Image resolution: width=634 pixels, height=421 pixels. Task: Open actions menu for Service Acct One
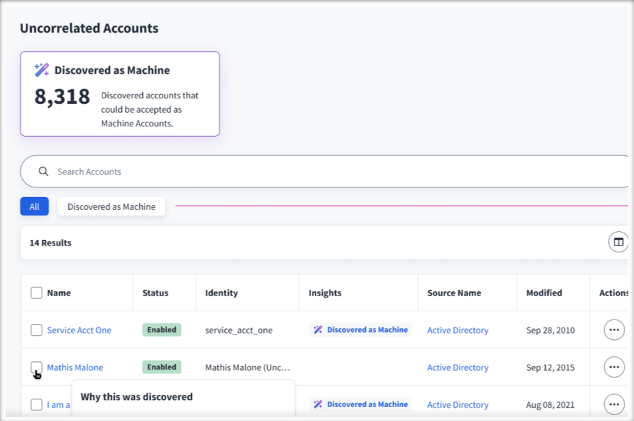click(614, 330)
